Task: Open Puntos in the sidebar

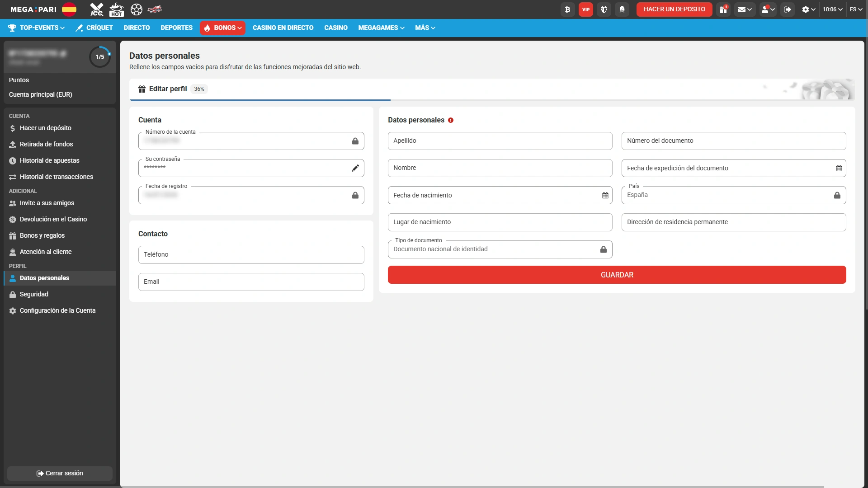Action: [x=19, y=80]
